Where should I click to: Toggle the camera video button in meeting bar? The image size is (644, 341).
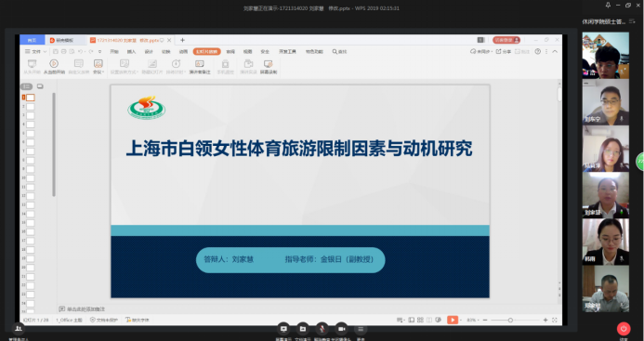click(x=341, y=329)
